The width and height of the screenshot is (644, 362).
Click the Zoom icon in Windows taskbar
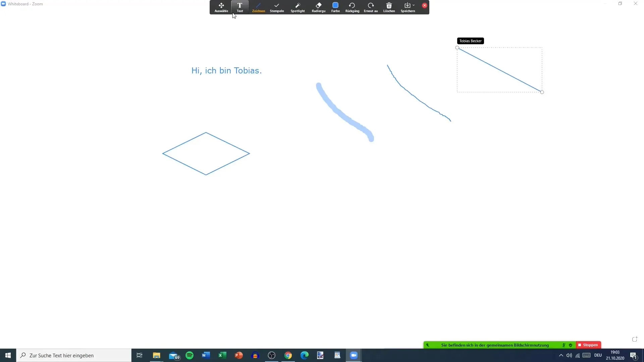[354, 355]
